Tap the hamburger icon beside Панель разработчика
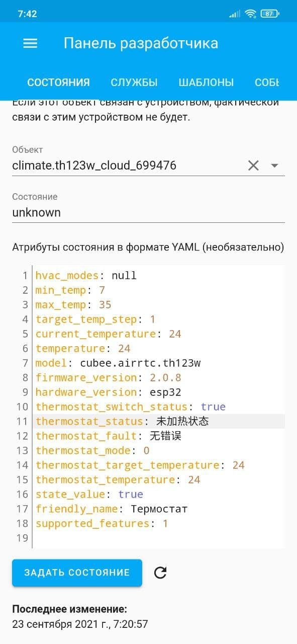 pyautogui.click(x=30, y=43)
